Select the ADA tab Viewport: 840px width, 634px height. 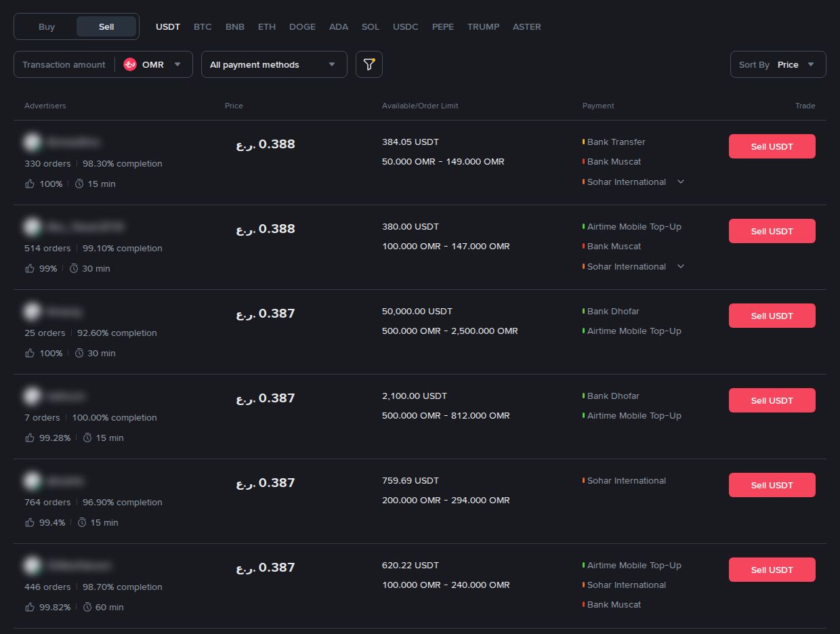coord(339,26)
